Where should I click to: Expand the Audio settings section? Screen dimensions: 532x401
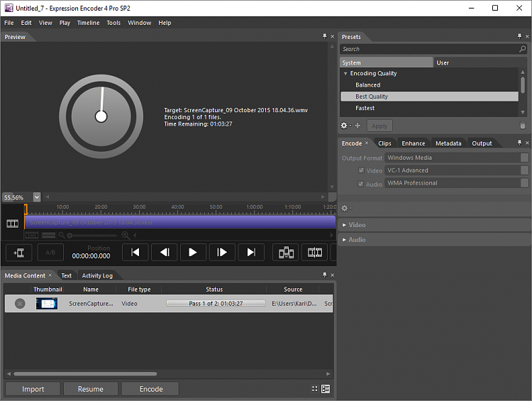(x=344, y=240)
